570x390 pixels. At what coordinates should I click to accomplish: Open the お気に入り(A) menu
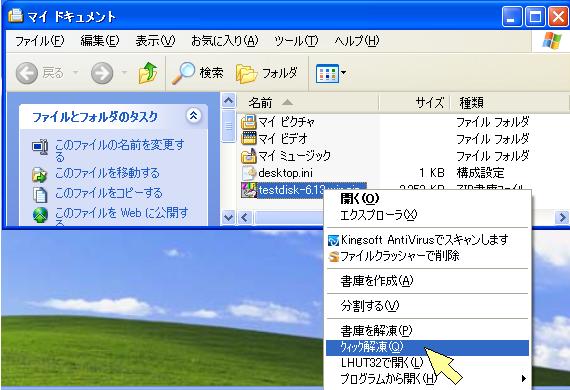(225, 41)
